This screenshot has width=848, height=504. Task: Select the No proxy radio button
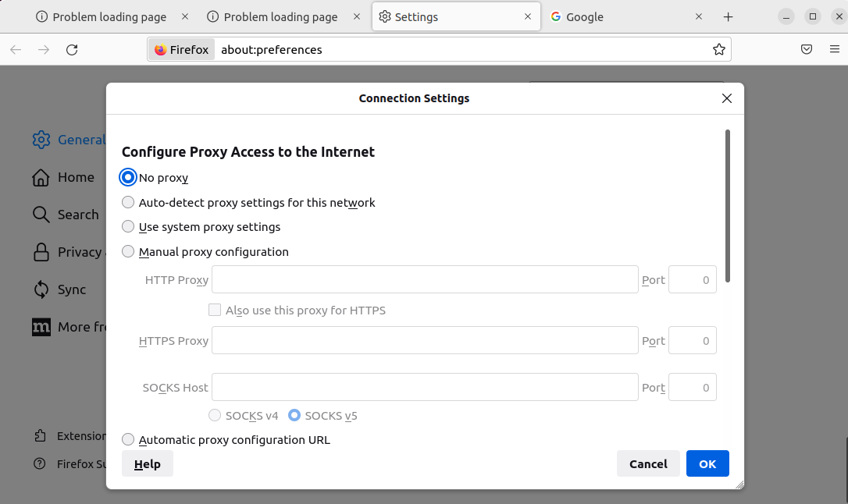tap(128, 178)
